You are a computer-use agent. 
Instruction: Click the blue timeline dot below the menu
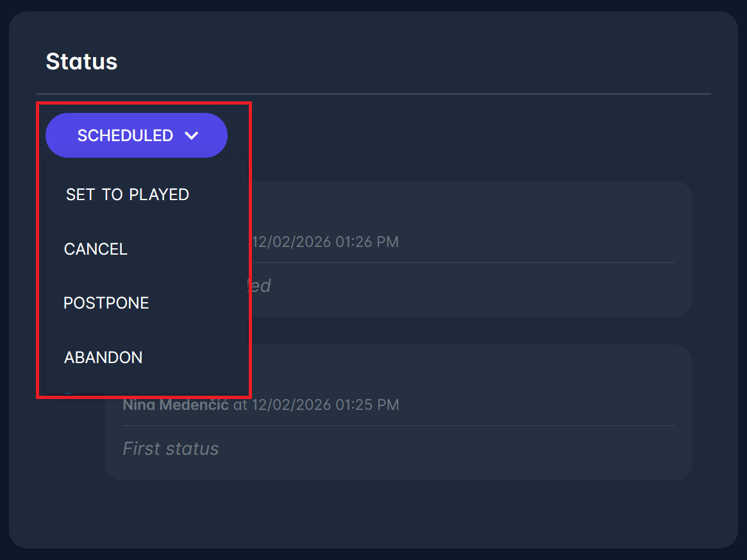pyautogui.click(x=68, y=393)
